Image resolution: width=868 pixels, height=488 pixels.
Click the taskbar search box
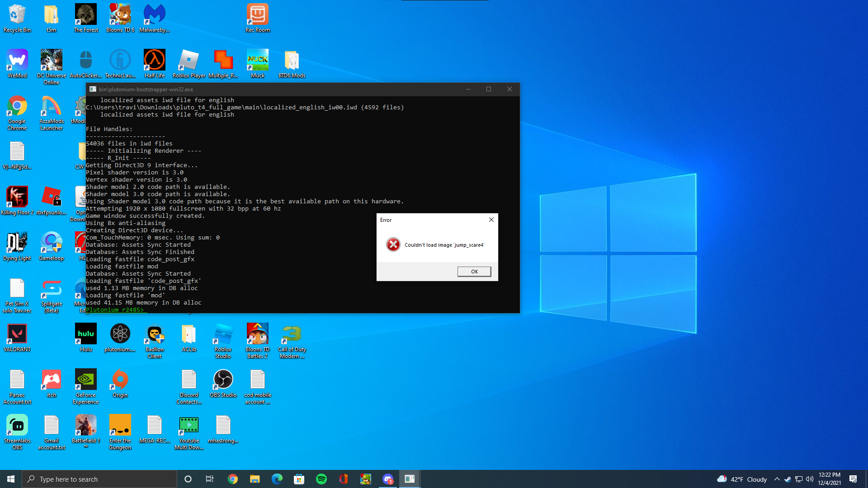[x=99, y=479]
